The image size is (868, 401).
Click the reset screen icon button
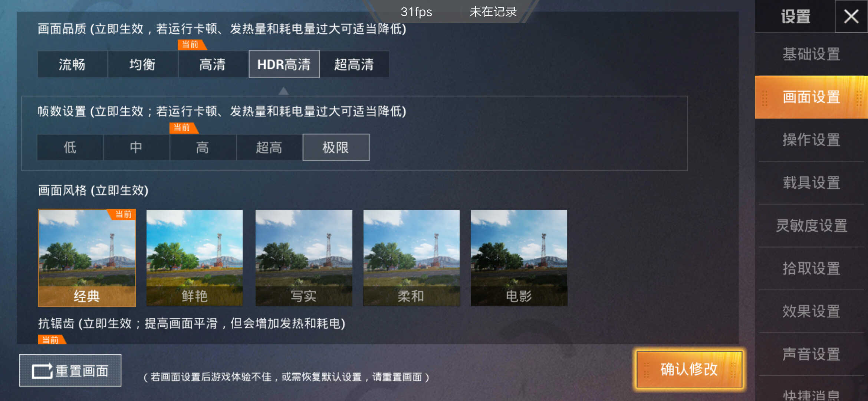pos(70,370)
